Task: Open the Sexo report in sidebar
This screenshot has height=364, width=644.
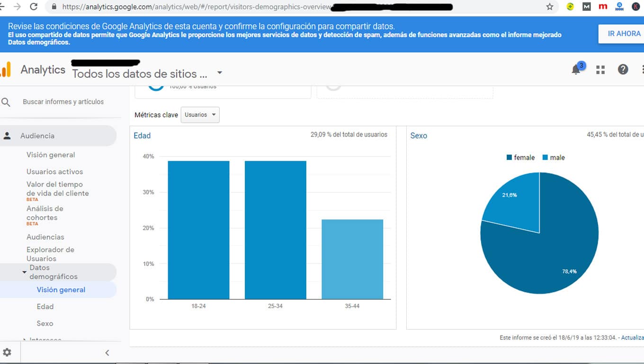Action: click(x=45, y=324)
